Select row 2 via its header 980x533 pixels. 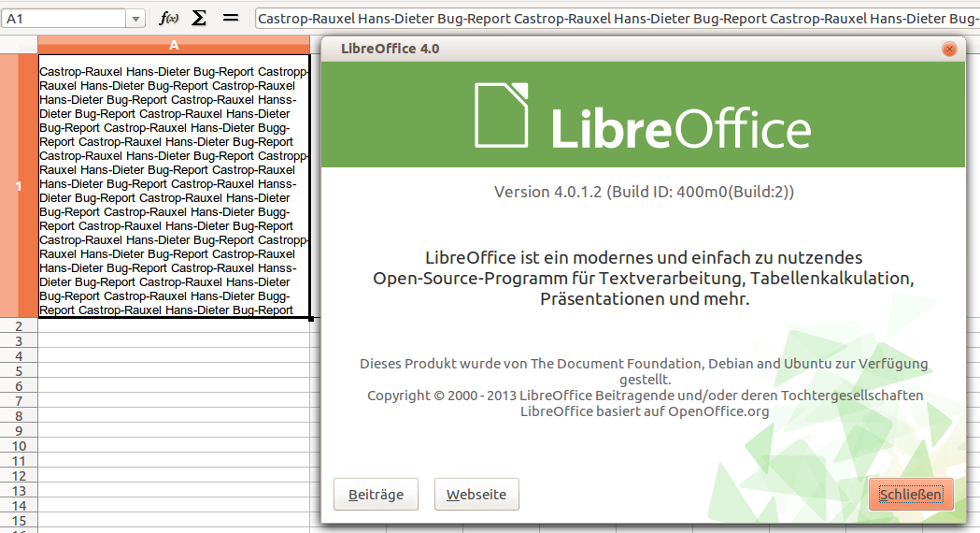pyautogui.click(x=19, y=326)
